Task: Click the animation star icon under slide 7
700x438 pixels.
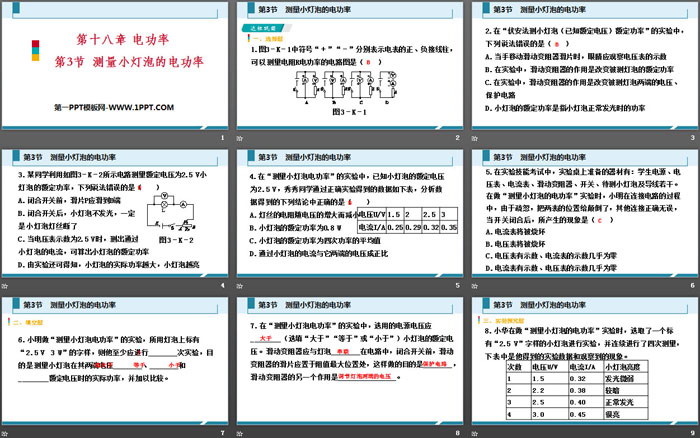Action: pos(4,434)
